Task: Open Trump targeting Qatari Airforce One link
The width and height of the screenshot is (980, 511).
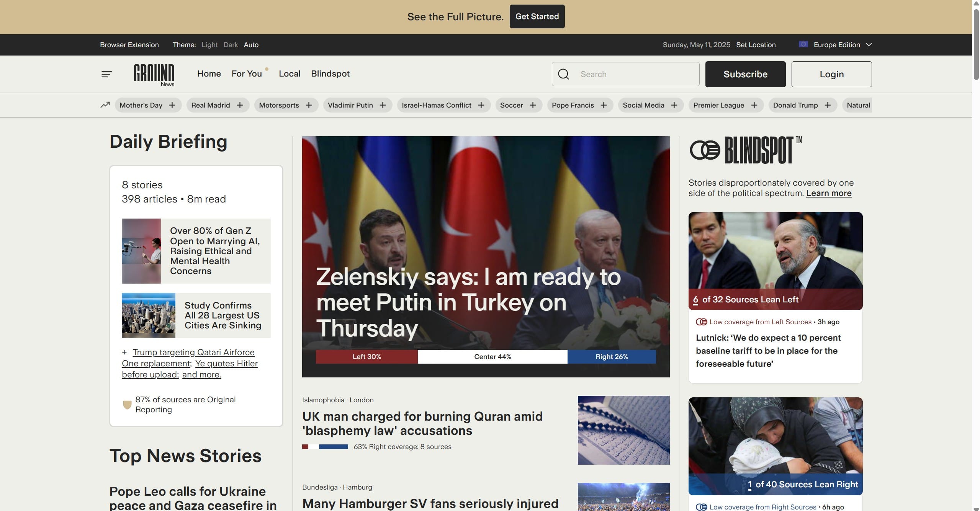Action: (x=188, y=358)
